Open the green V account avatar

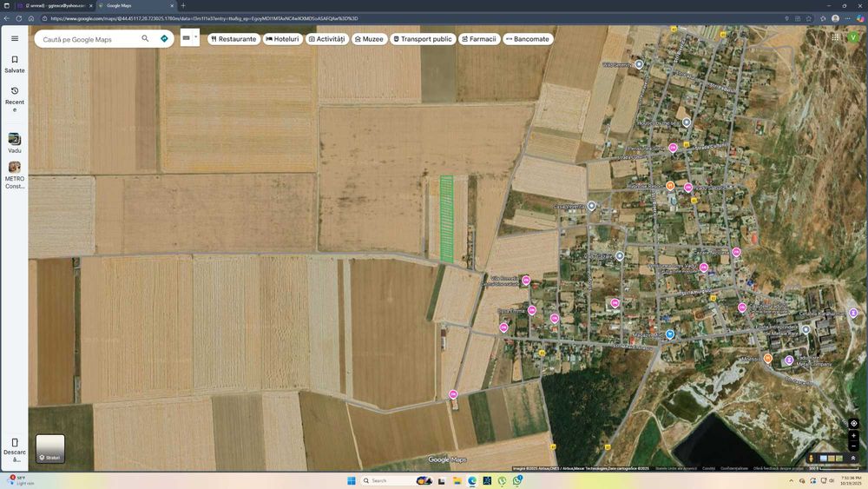853,37
